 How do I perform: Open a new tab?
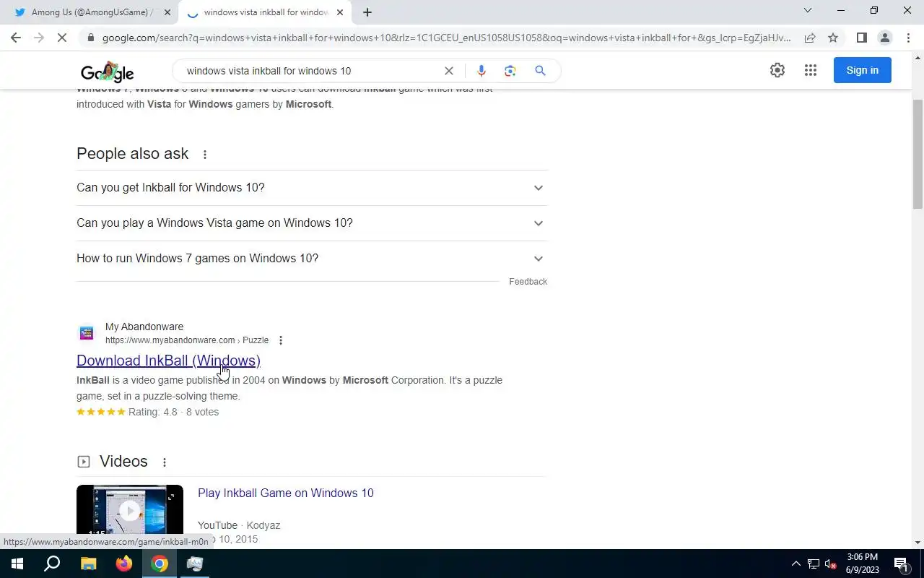point(367,12)
